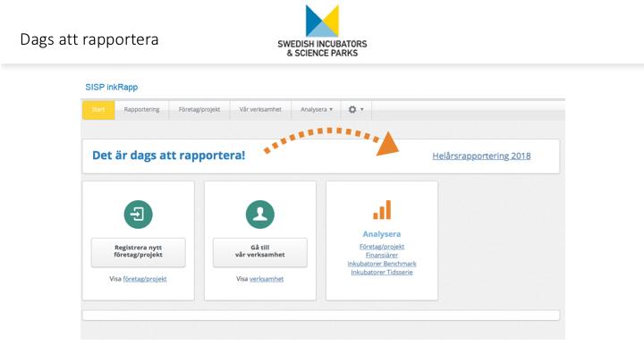Open the Rapportering tab

click(141, 110)
